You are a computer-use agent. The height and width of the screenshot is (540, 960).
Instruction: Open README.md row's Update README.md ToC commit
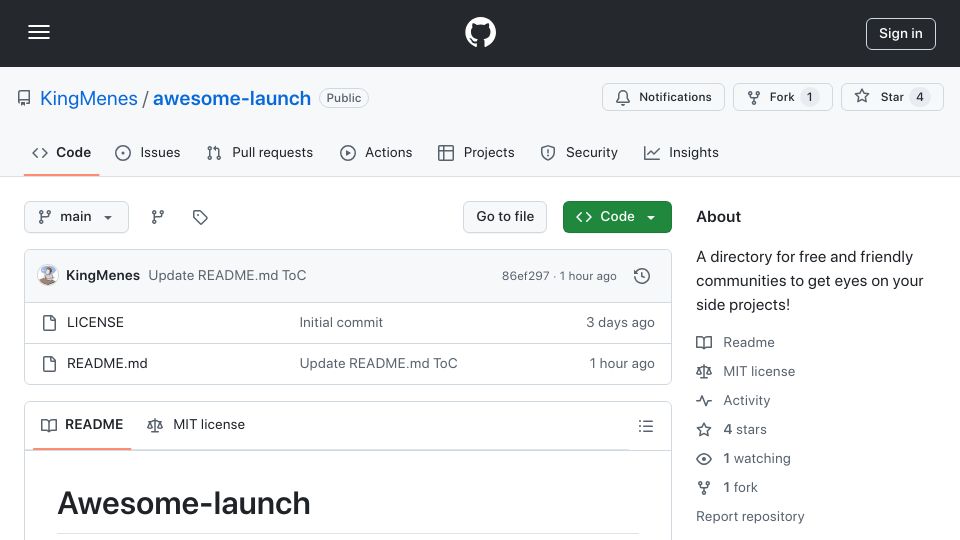point(378,364)
